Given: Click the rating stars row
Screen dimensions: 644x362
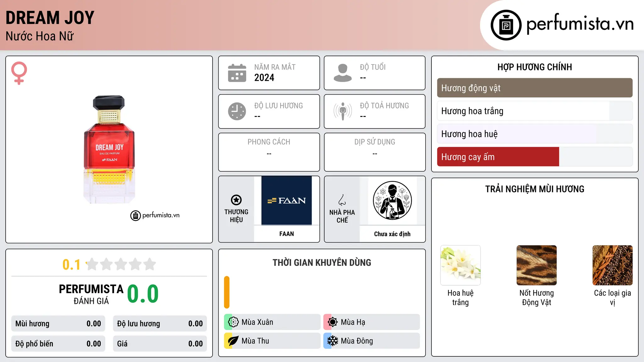Looking at the screenshot, I should (x=121, y=264).
